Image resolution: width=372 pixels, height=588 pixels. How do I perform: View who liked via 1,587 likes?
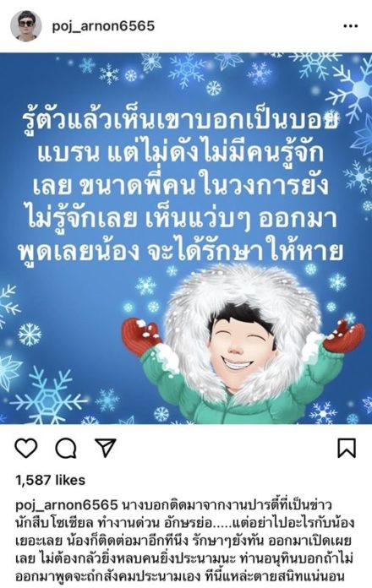[50, 480]
